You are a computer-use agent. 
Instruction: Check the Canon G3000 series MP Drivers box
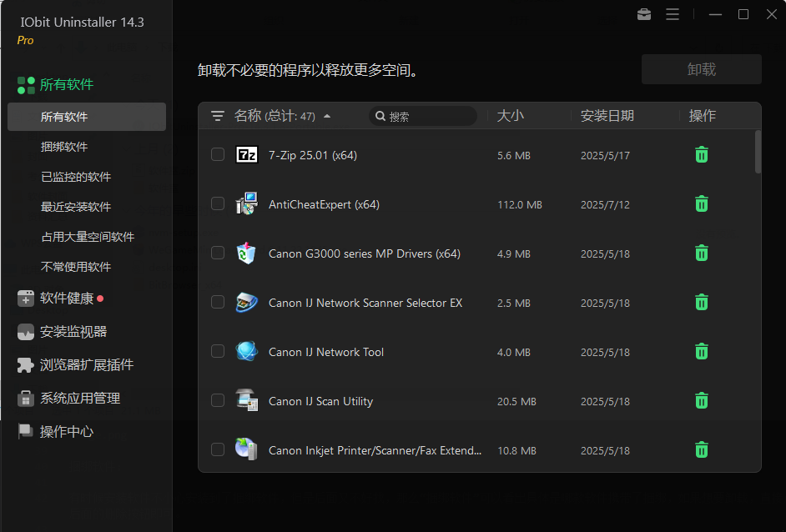pyautogui.click(x=218, y=253)
